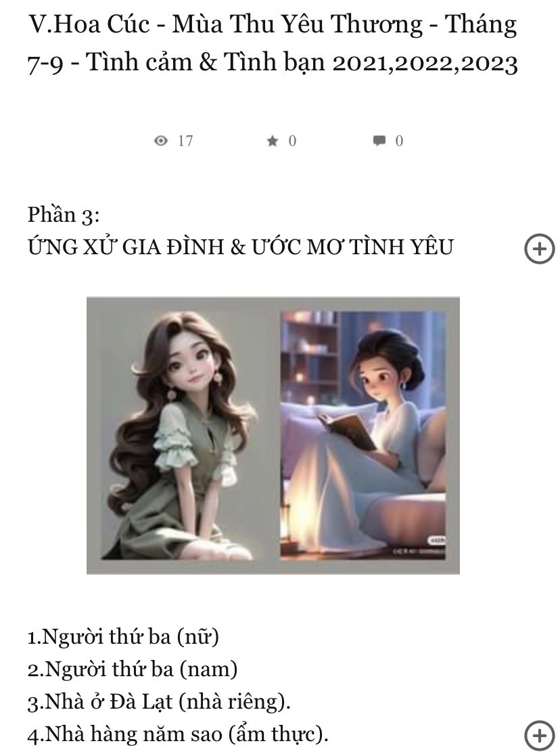Select line 4.Nhà hàng năm sao

point(177,734)
